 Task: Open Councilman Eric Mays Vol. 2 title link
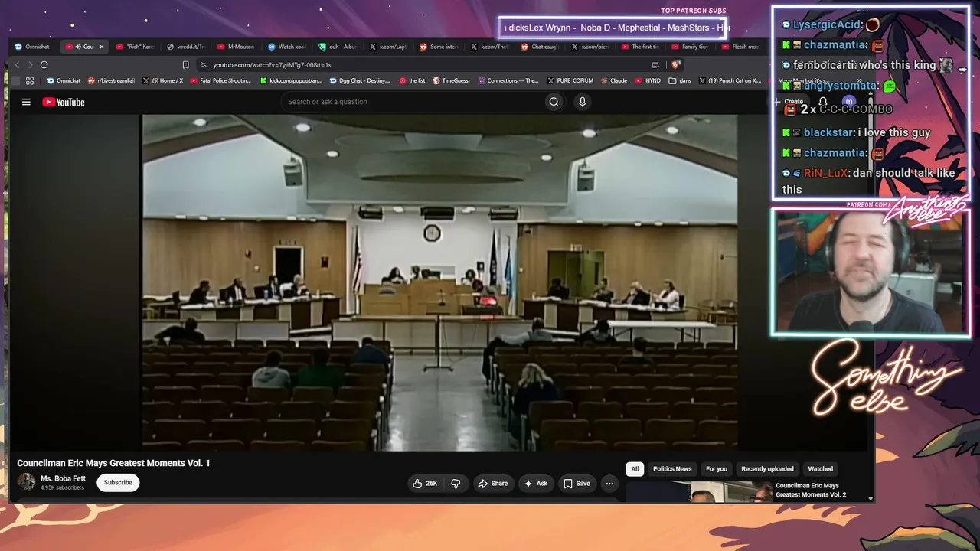click(811, 491)
